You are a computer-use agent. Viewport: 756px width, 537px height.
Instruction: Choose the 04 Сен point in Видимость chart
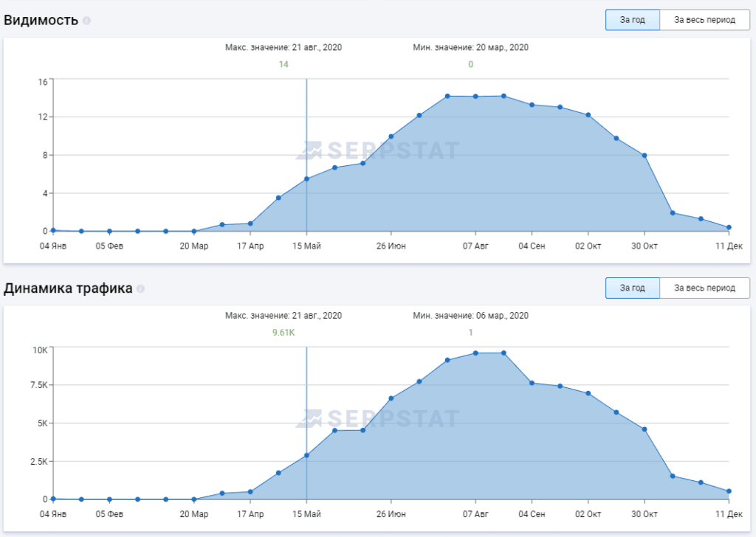(532, 105)
